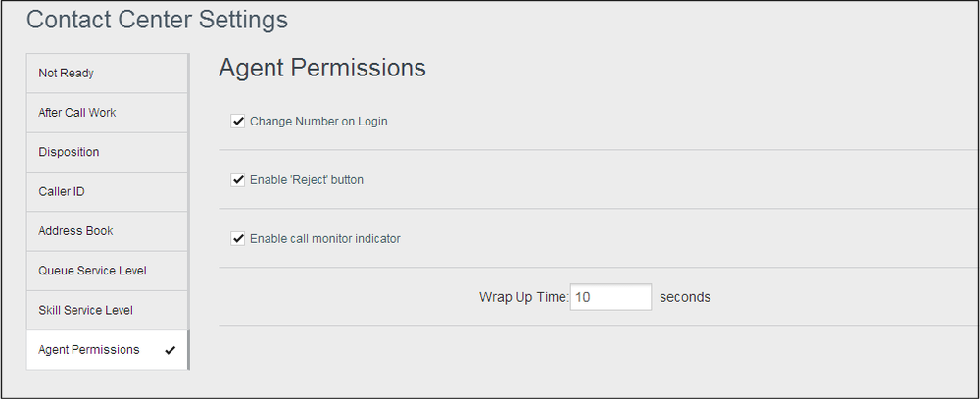This screenshot has width=980, height=399.
Task: Click the Agent Permissions panel heading
Action: coord(322,68)
